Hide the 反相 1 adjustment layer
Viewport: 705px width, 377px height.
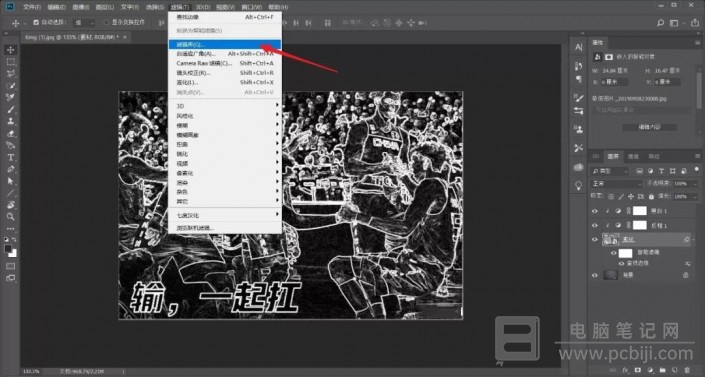click(595, 225)
